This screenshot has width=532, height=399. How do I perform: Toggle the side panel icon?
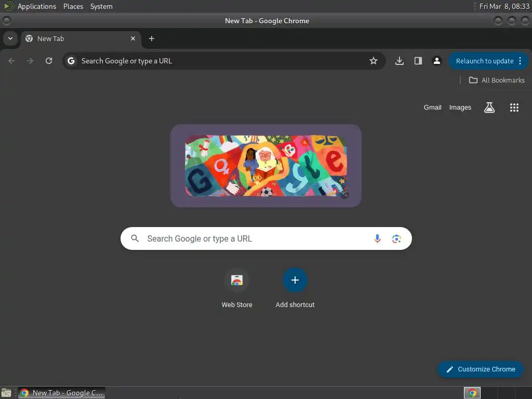pyautogui.click(x=418, y=61)
